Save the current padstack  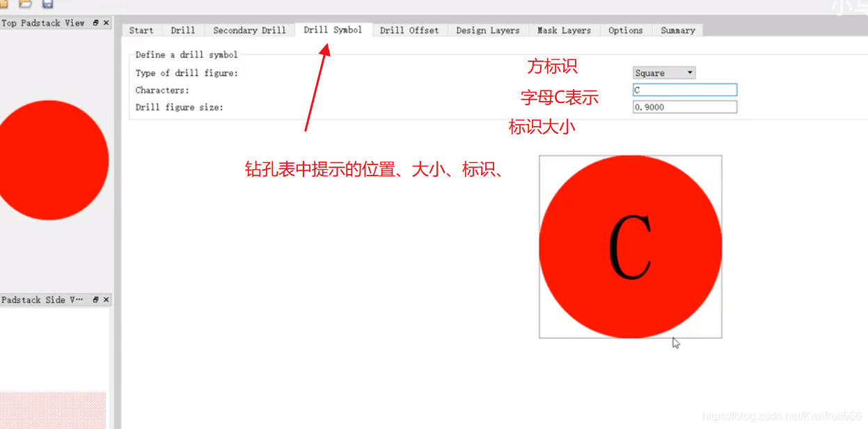tap(47, 4)
